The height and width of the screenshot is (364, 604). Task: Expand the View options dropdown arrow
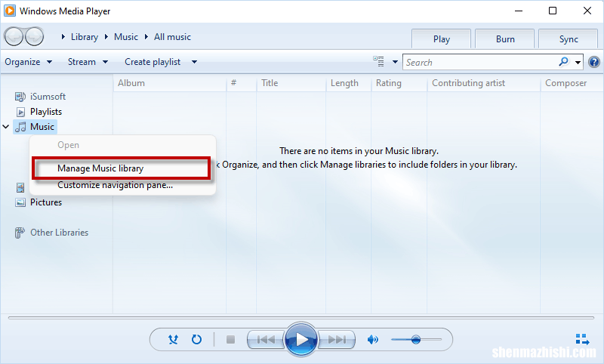395,62
